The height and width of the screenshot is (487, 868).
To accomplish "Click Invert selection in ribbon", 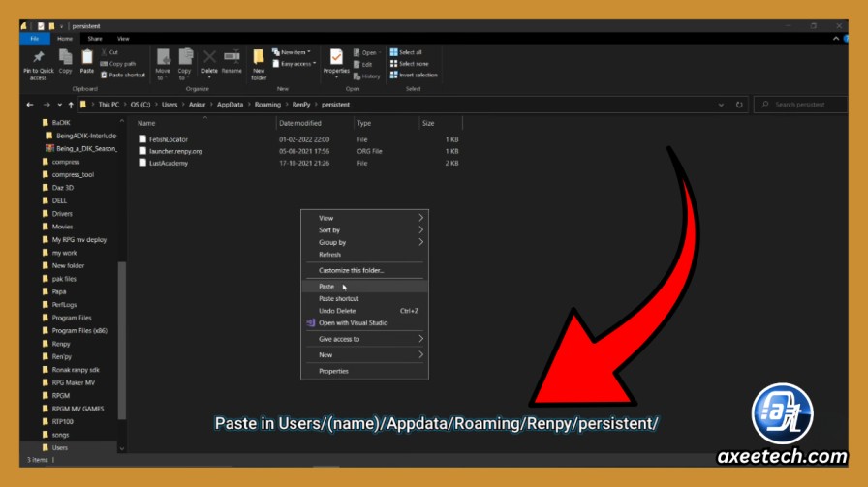I will (414, 75).
